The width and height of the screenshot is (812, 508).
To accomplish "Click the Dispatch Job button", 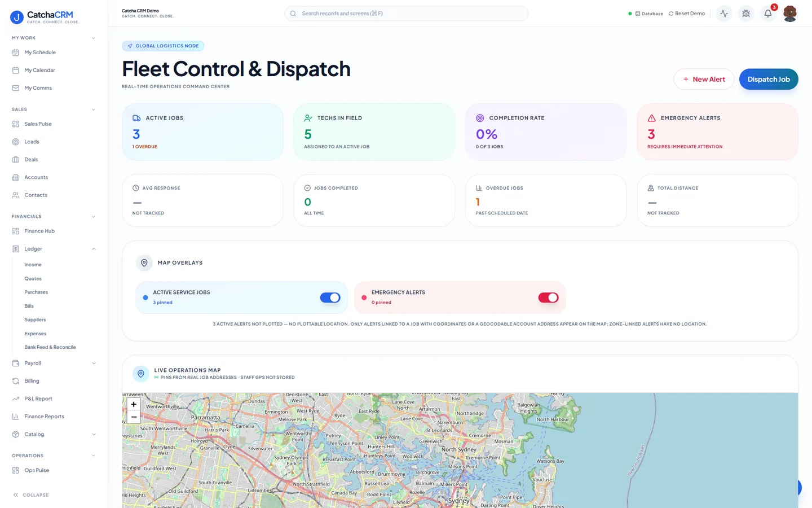I will 769,79.
